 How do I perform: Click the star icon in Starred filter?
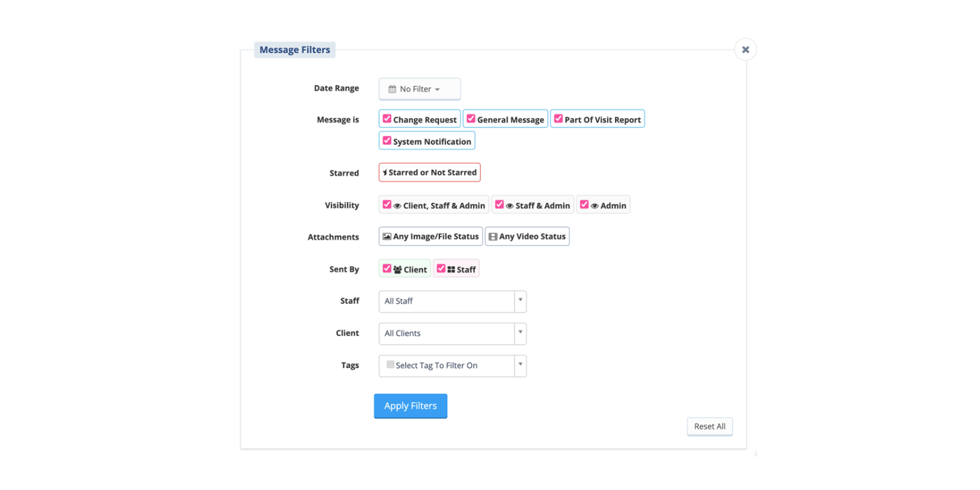385,173
